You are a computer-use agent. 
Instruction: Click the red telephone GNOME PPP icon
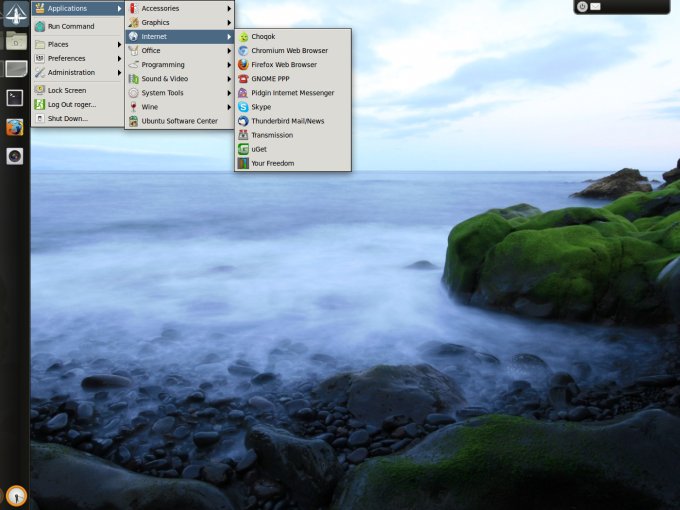[x=243, y=79]
